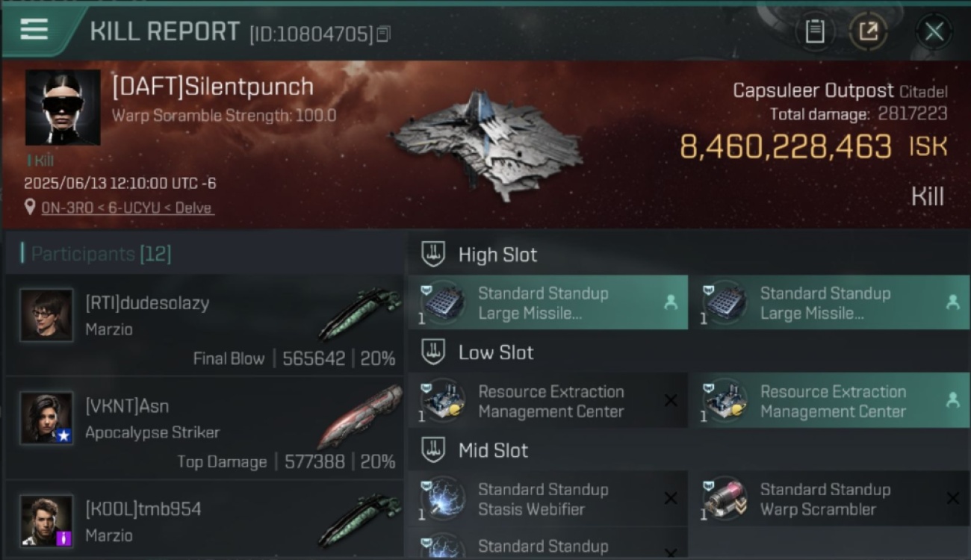Open the hamburger menu in top-left
Viewport: 971px width, 560px height.
point(34,29)
